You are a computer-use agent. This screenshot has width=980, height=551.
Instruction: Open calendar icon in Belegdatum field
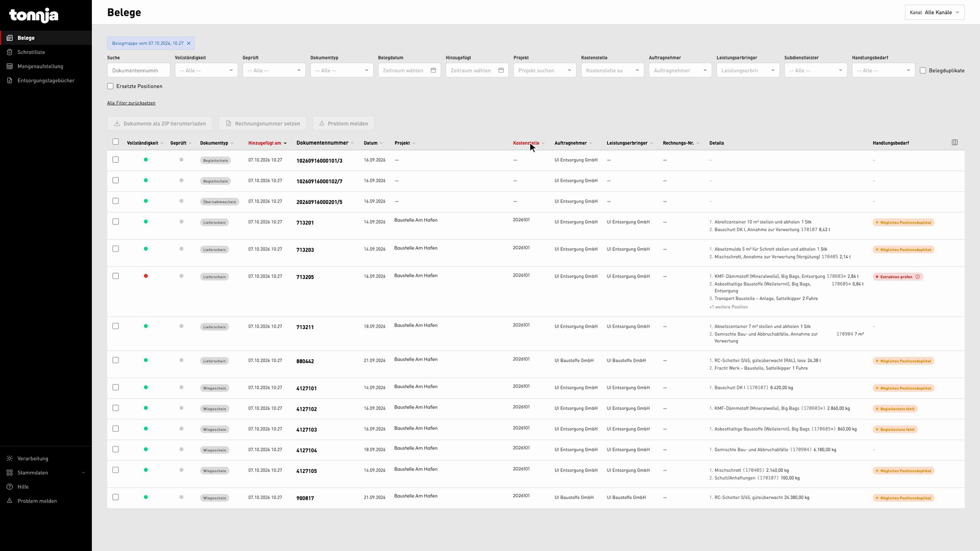pos(433,70)
